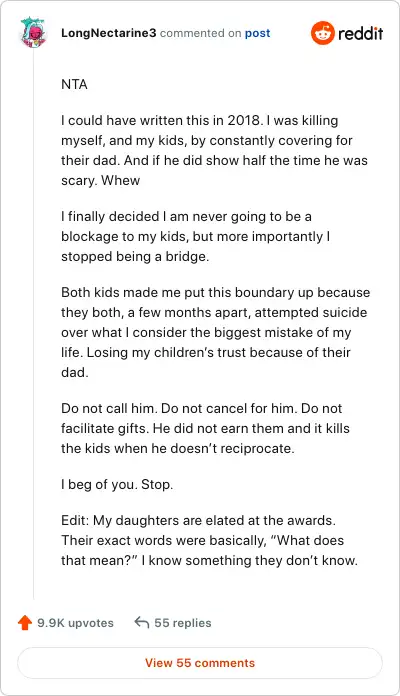Click the "stopped being a bridge" paragraph
This screenshot has width=400, height=696.
point(195,237)
